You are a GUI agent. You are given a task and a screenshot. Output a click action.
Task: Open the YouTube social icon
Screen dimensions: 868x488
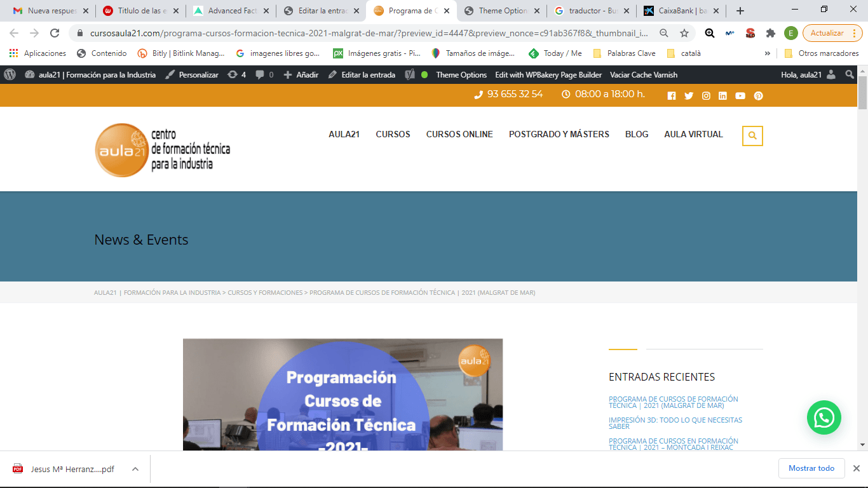740,96
